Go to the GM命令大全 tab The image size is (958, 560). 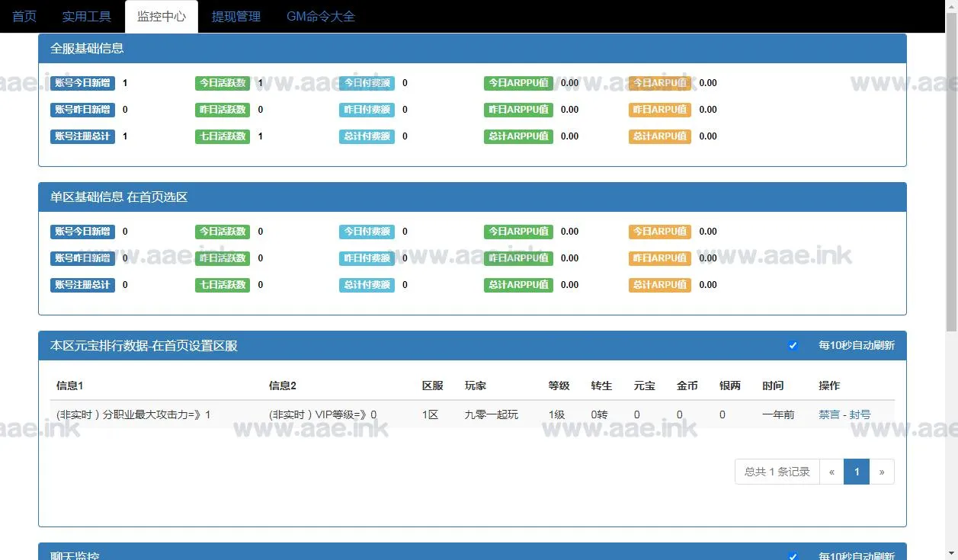point(320,16)
